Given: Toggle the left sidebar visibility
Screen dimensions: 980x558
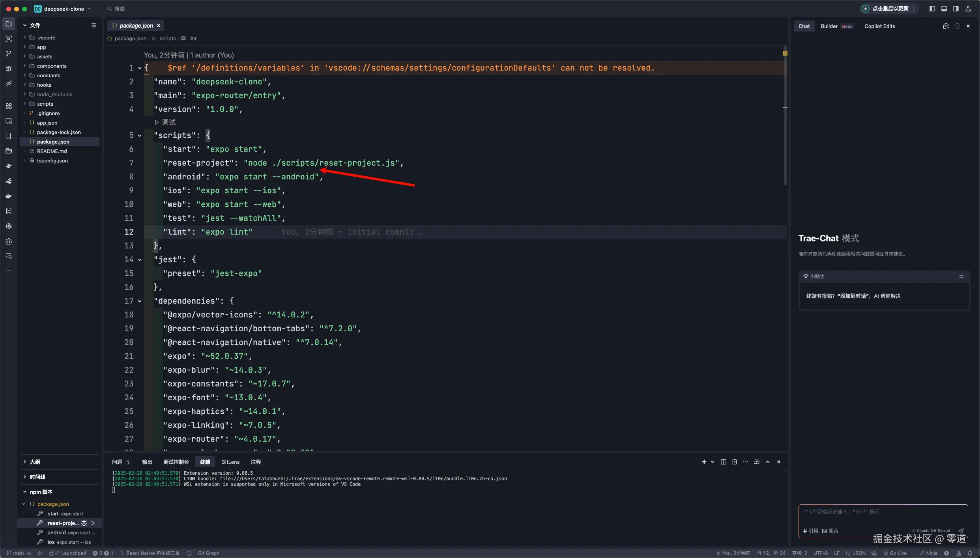Looking at the screenshot, I should [932, 9].
